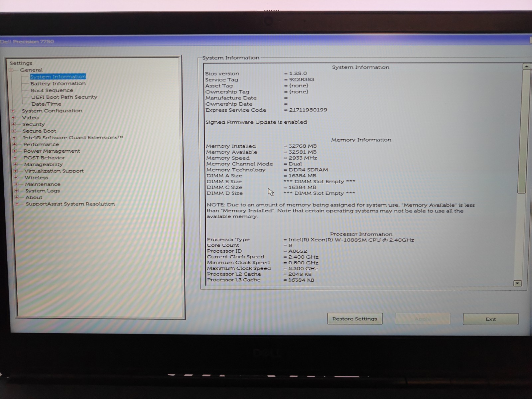Click the scrollbar up arrow

(x=526, y=66)
